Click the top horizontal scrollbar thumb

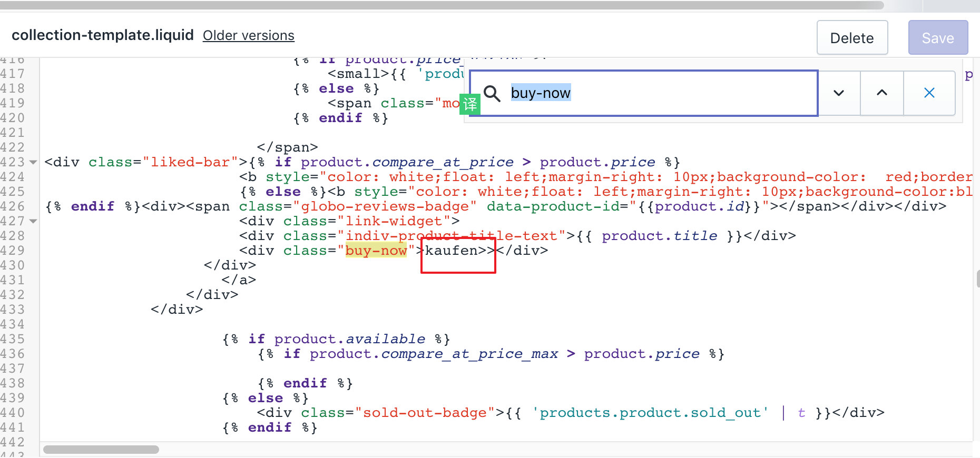click(x=442, y=5)
